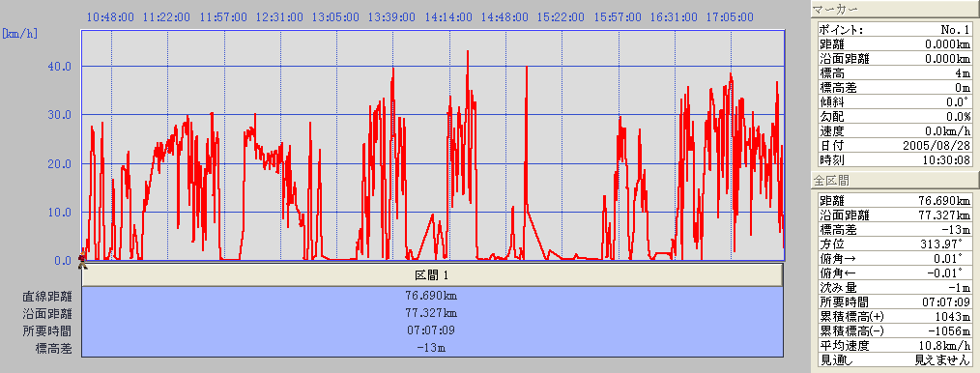Select the marker 標高差 0m row
This screenshot has height=373, width=980.
(x=895, y=88)
